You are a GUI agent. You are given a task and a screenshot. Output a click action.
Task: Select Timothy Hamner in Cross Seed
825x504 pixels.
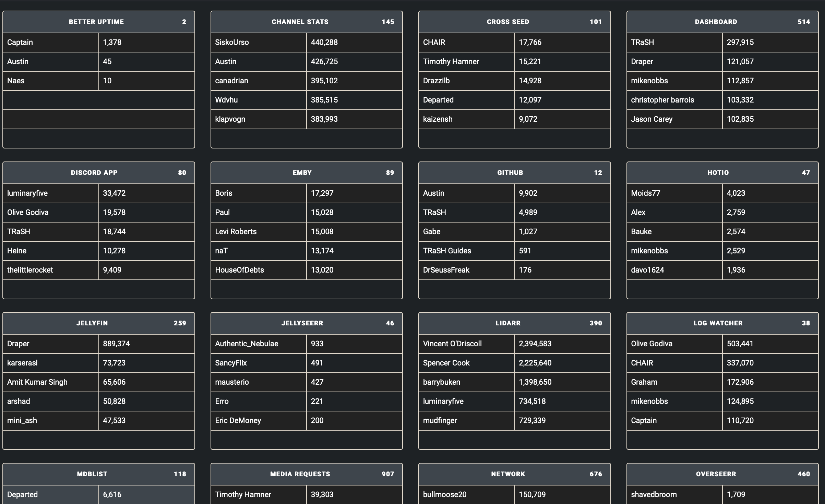click(x=451, y=61)
